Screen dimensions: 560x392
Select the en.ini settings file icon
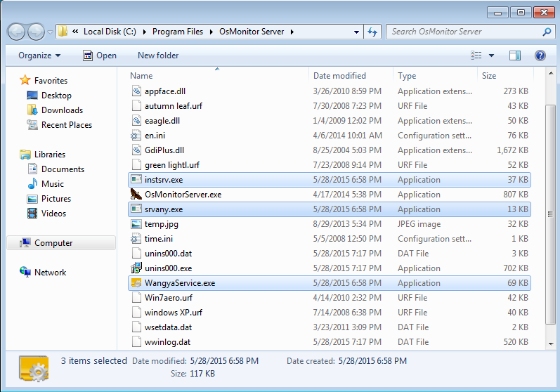point(136,136)
